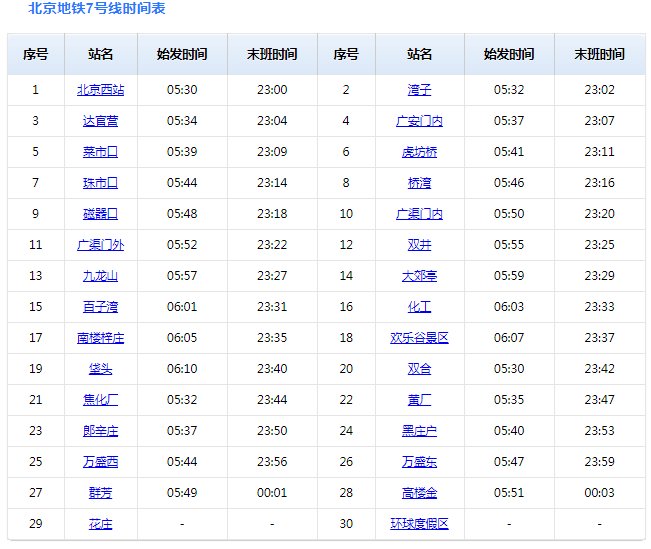Click the 大郊亭 station link
The image size is (651, 549).
pos(419,276)
